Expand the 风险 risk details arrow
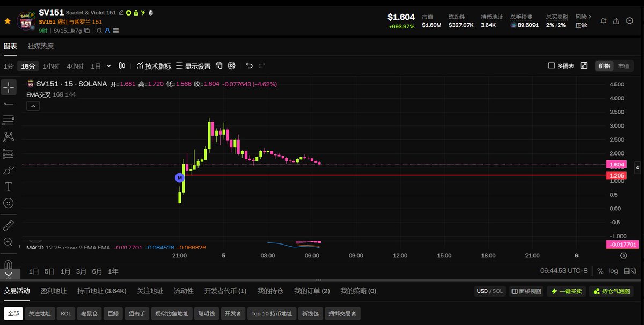This screenshot has width=644, height=325. click(x=590, y=17)
